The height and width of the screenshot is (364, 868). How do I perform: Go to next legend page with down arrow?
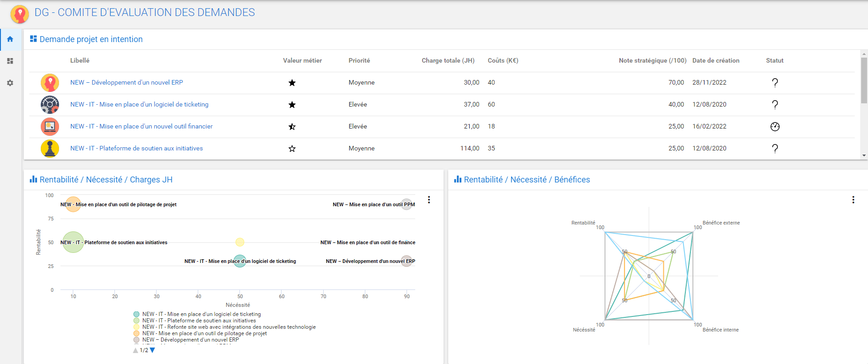(x=152, y=350)
